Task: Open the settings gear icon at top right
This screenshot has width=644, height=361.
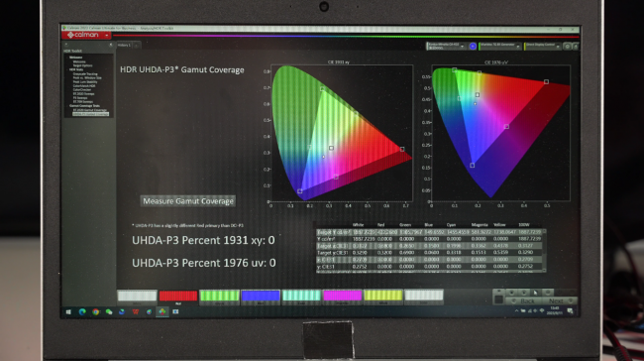Action: [567, 47]
